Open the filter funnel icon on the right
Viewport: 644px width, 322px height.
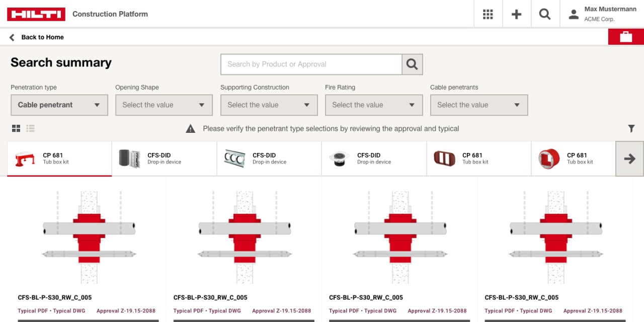tap(631, 128)
